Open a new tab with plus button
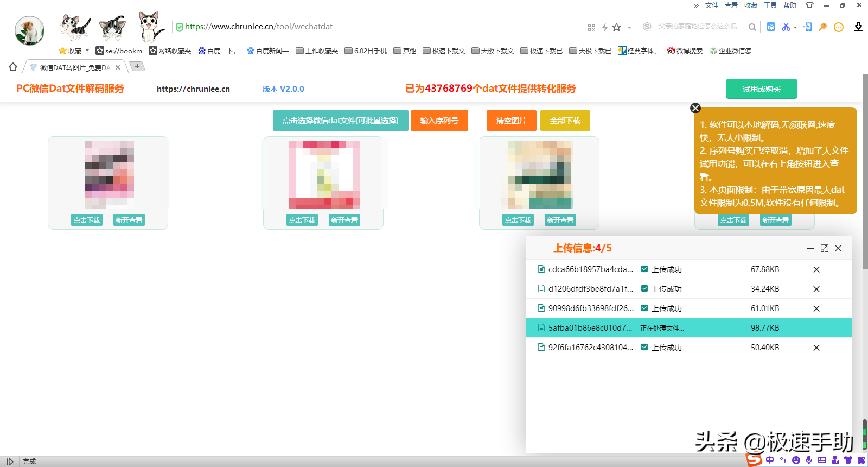868x467 pixels. (137, 66)
